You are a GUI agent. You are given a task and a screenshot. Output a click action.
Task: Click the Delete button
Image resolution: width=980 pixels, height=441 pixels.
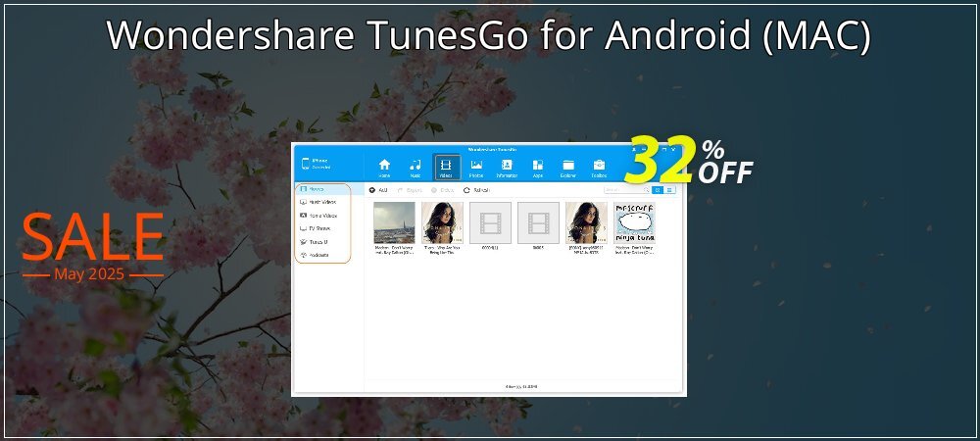tap(443, 190)
